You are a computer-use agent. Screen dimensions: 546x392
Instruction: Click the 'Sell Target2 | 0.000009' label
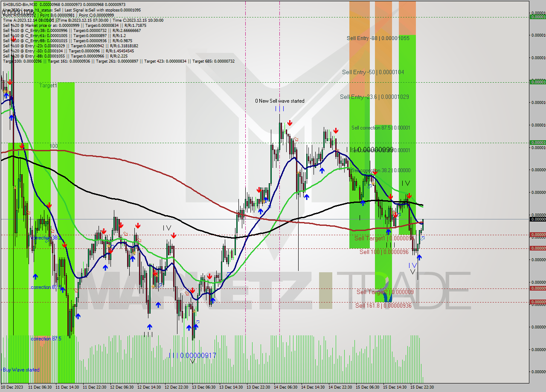coord(385,292)
